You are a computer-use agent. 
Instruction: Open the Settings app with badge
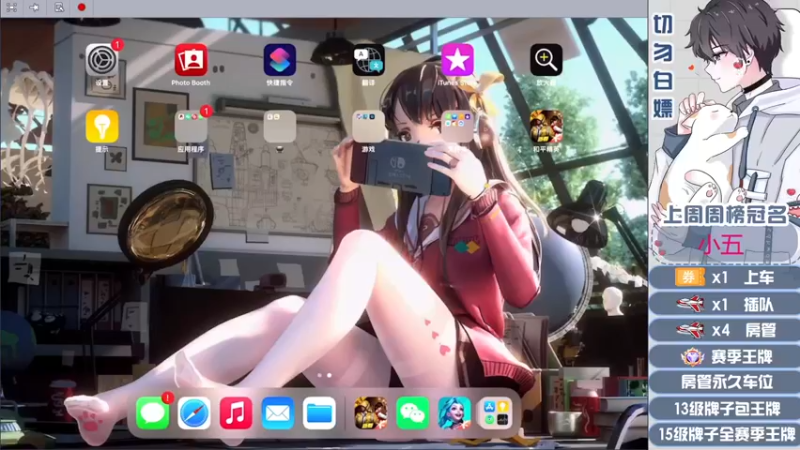point(102,60)
